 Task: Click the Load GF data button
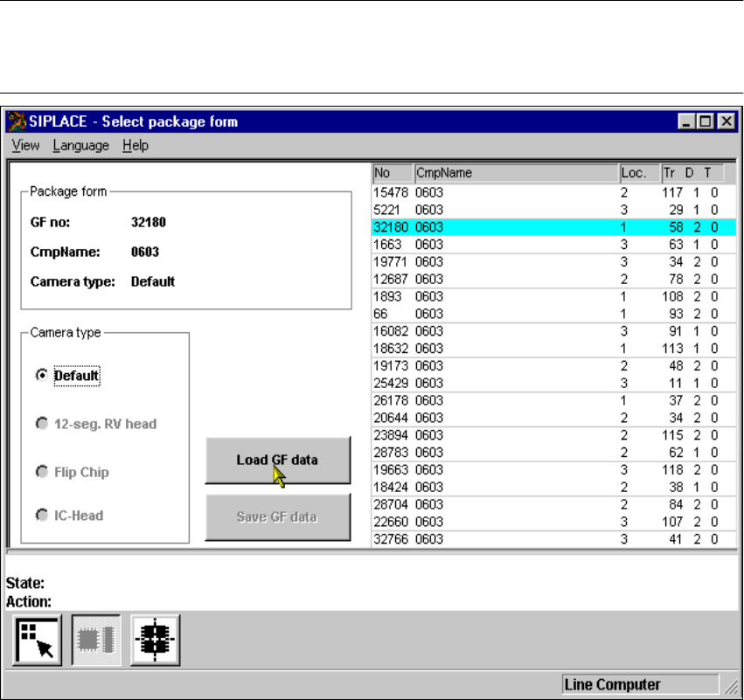coord(278,461)
